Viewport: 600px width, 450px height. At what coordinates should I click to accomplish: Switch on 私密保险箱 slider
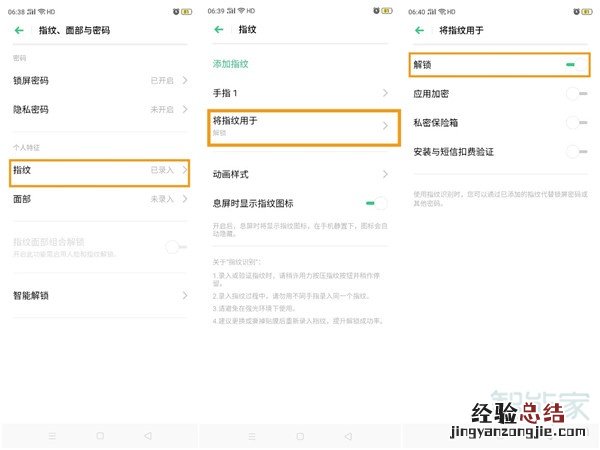click(574, 122)
